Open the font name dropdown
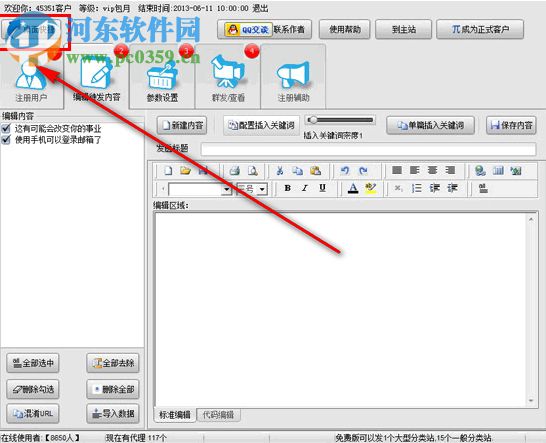This screenshot has width=546, height=443. [x=227, y=189]
